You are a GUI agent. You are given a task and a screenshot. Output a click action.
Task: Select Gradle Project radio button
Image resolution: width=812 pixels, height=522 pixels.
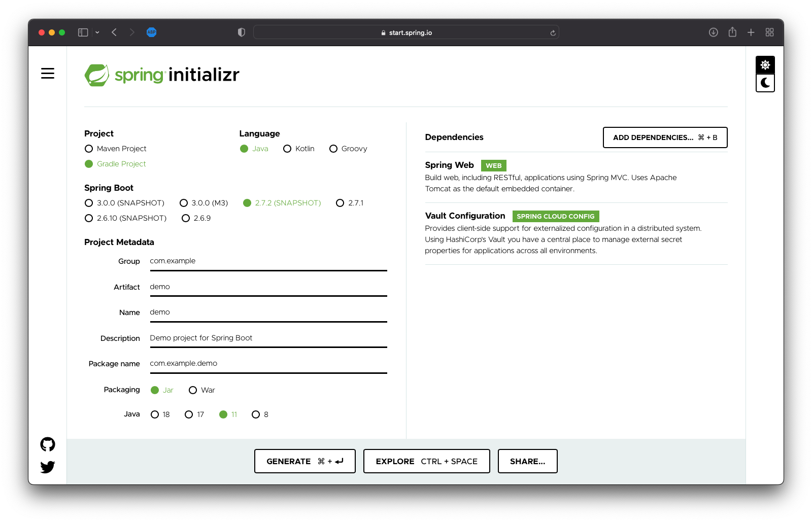(116, 164)
